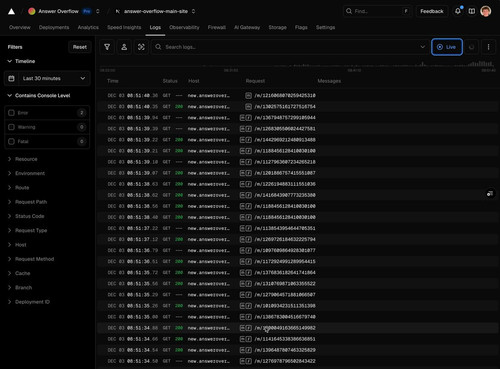Open the Last 30 minutes dropdown
Viewport: 500px width, 369px height.
click(47, 78)
